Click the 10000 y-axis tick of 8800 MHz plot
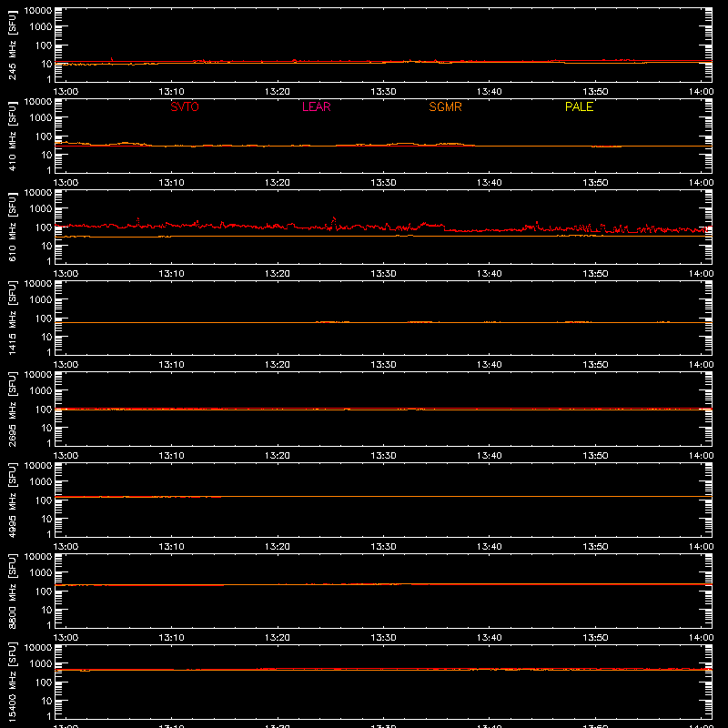728x728 pixels. click(x=38, y=557)
